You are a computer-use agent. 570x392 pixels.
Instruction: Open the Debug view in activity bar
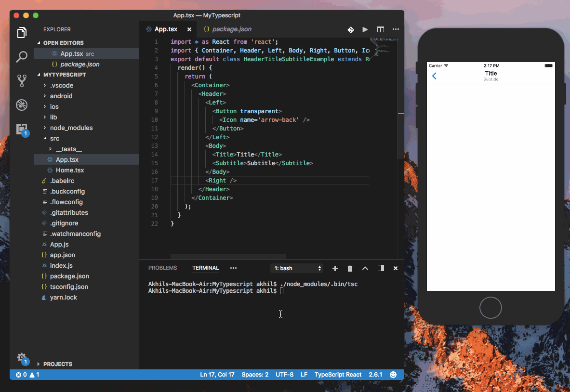tap(22, 105)
